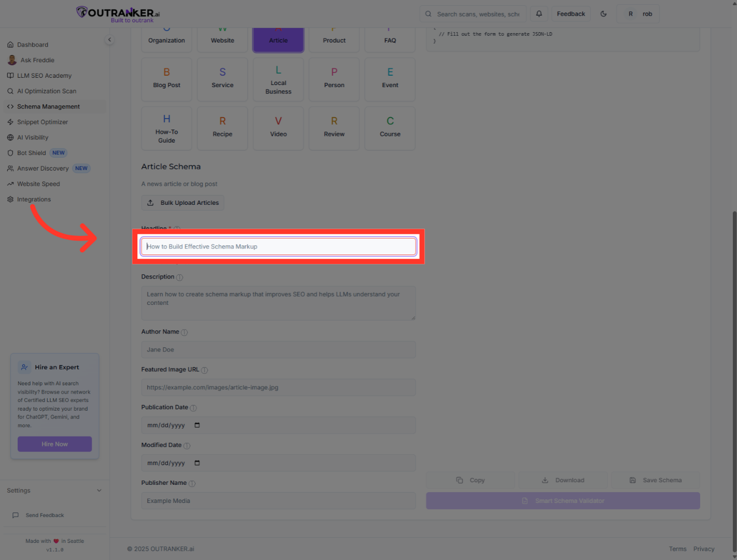Click the Featured Image URL field

click(278, 387)
